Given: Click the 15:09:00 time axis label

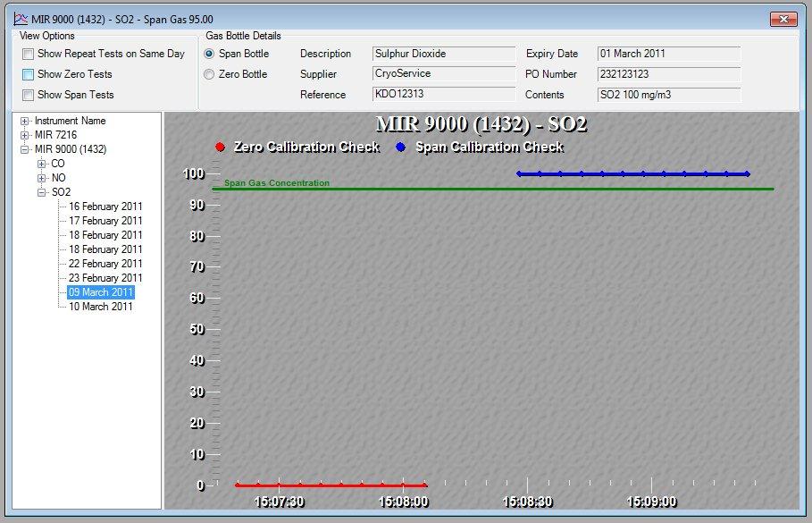Looking at the screenshot, I should [651, 502].
